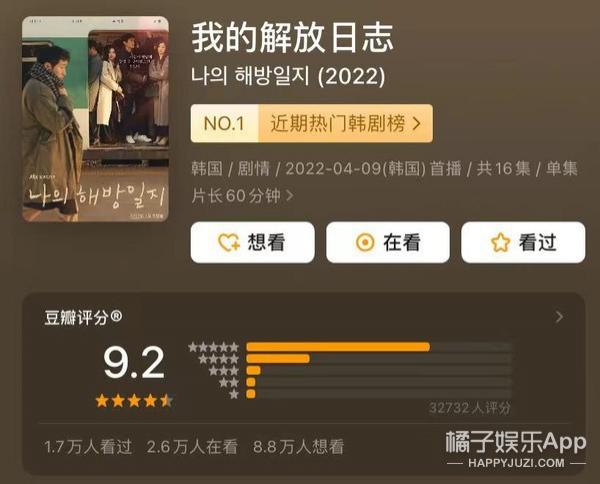
Task: Open 豆瓣评分 details via right chevron
Action: click(x=559, y=317)
